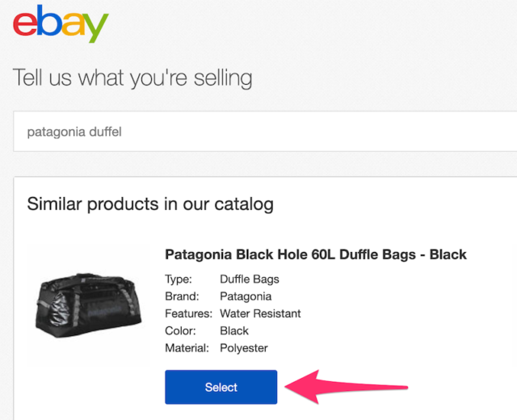Click the 'Tell us what you're selling' heading
Image resolution: width=517 pixels, height=420 pixels.
[132, 78]
